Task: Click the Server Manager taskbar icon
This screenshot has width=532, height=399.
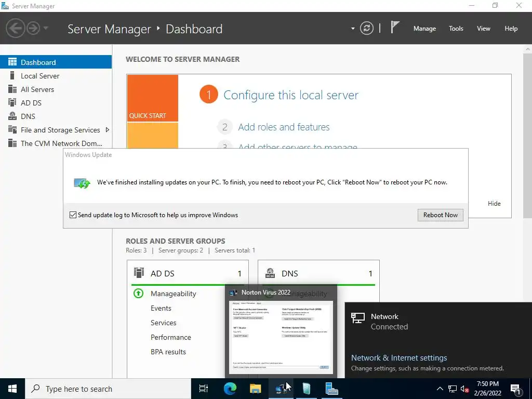Action: coord(331,389)
